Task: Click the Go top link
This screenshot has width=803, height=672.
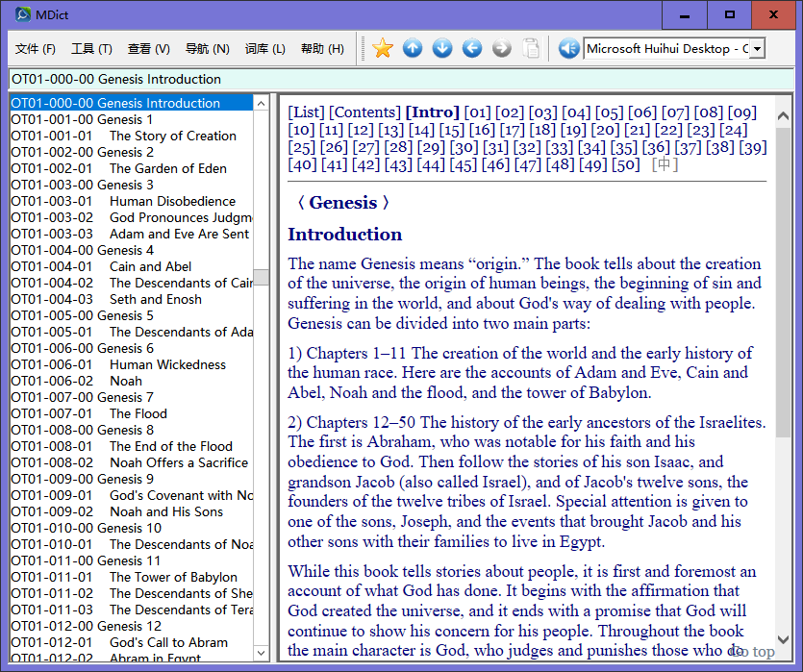Action: pyautogui.click(x=752, y=652)
